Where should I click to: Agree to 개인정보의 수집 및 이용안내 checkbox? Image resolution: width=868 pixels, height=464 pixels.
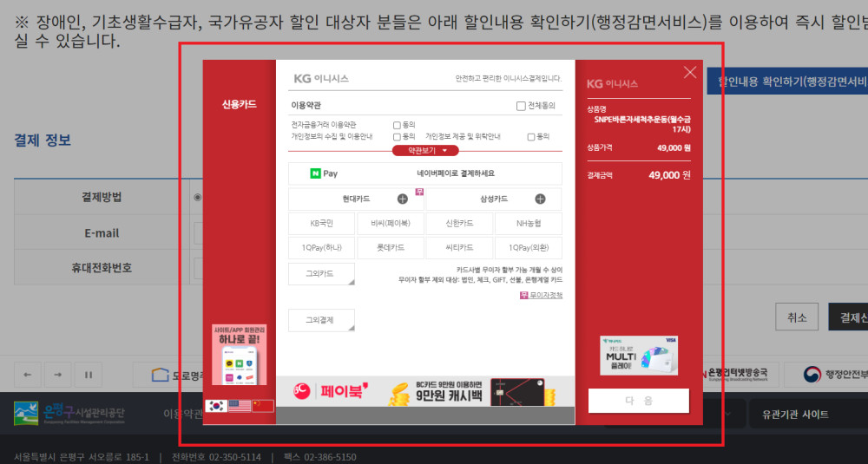[397, 137]
